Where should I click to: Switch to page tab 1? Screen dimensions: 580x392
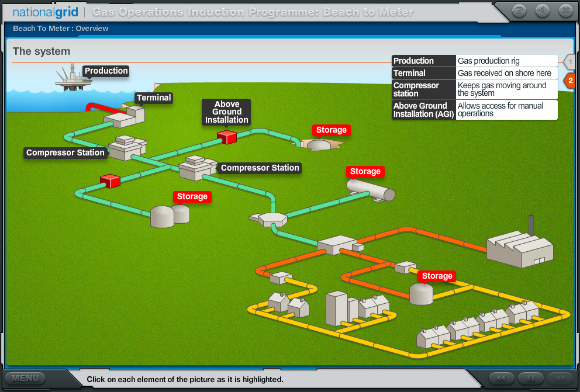[569, 61]
